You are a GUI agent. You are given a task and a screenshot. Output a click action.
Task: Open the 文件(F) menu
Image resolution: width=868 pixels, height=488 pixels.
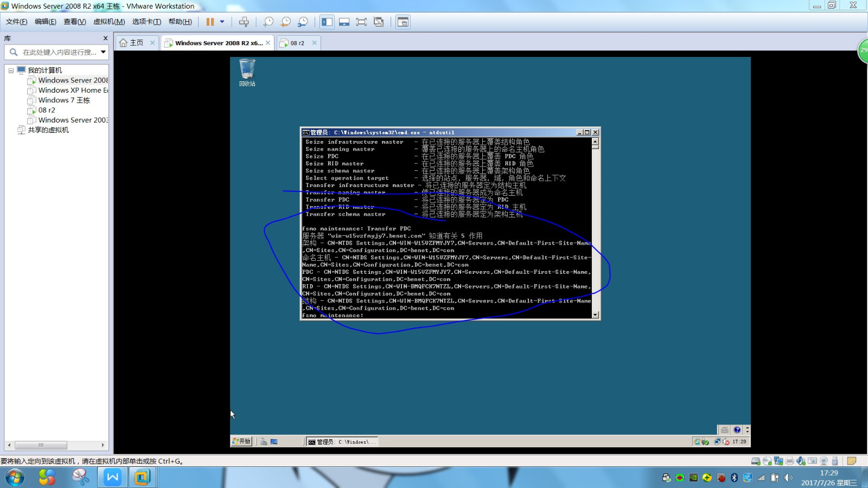(16, 22)
